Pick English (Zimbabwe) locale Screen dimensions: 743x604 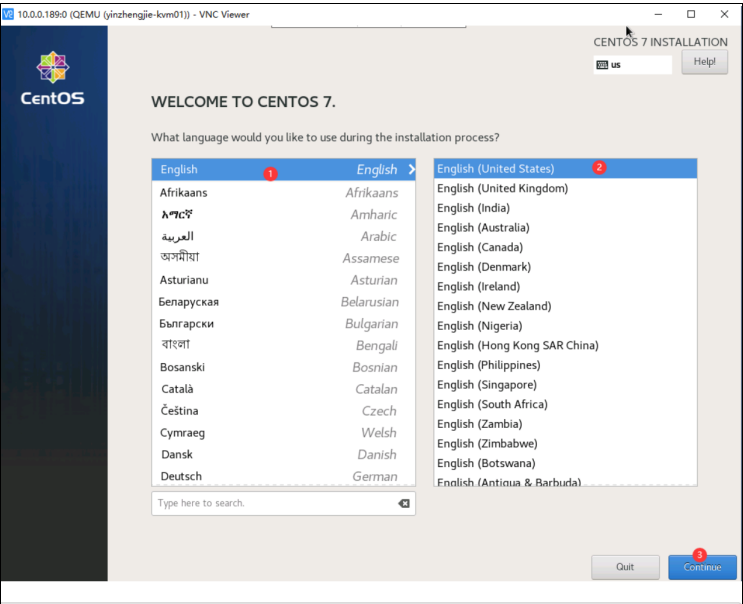(x=565, y=444)
